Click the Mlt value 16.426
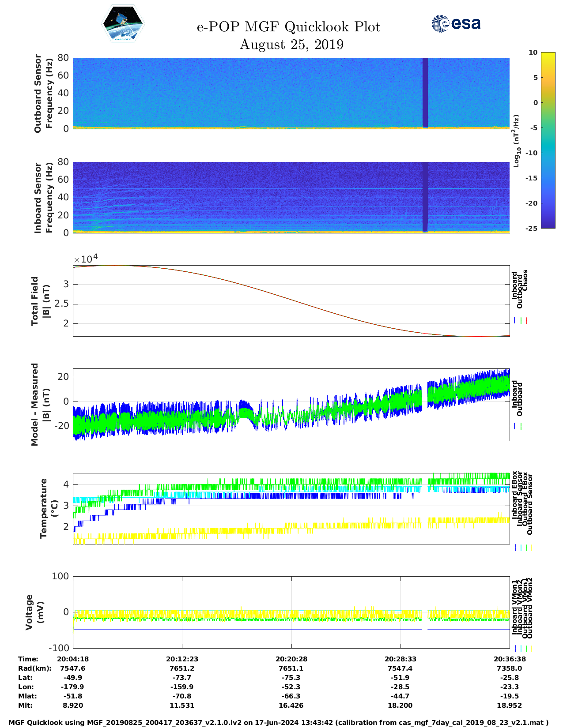Screen dimensions: 563x728 [291, 705]
